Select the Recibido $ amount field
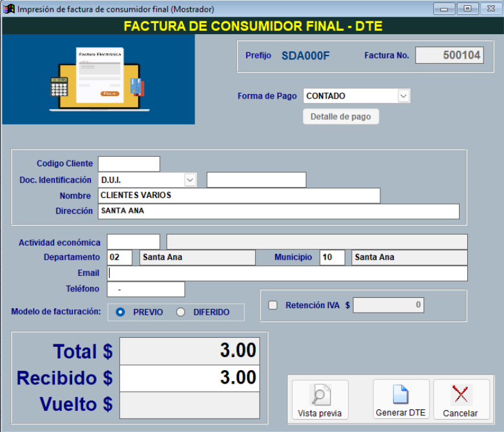504x432 pixels. [189, 378]
